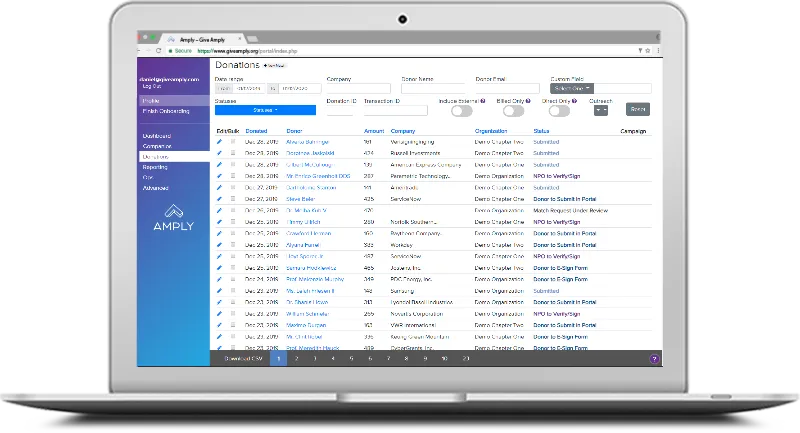
Task: Go to page 10 in pagination
Action: (x=444, y=359)
